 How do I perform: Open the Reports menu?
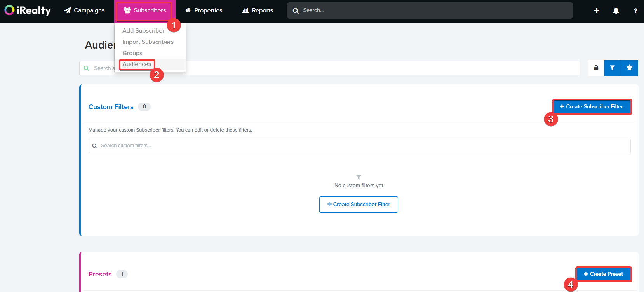point(257,10)
